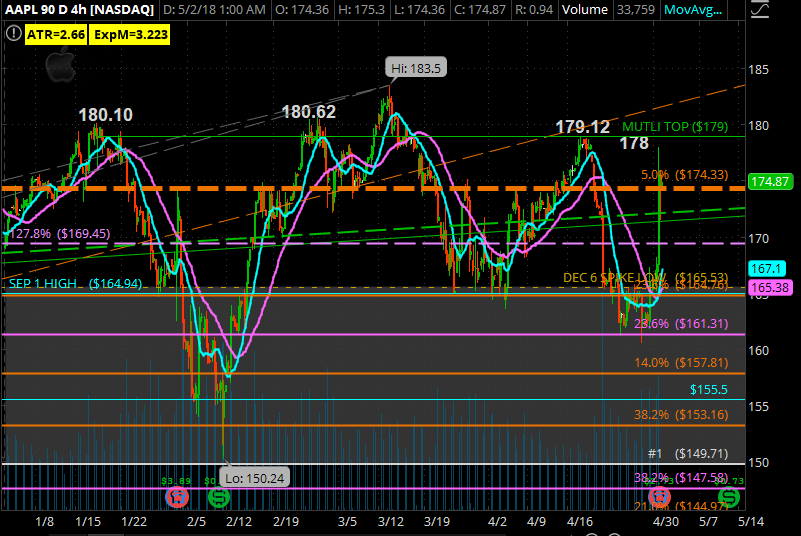This screenshot has width=801, height=536.
Task: Click the Hi: 183.5 price bubble
Action: click(x=416, y=68)
